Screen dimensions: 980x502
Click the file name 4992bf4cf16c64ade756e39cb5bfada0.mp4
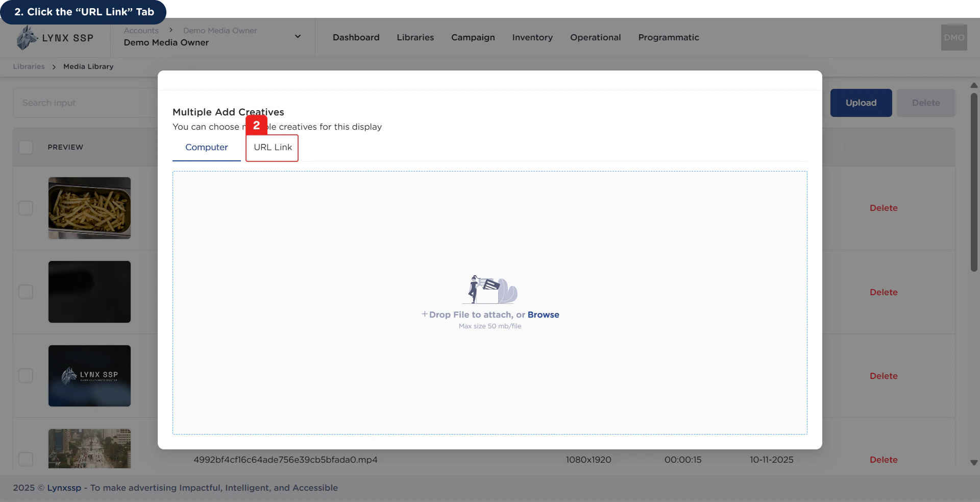pos(285,460)
